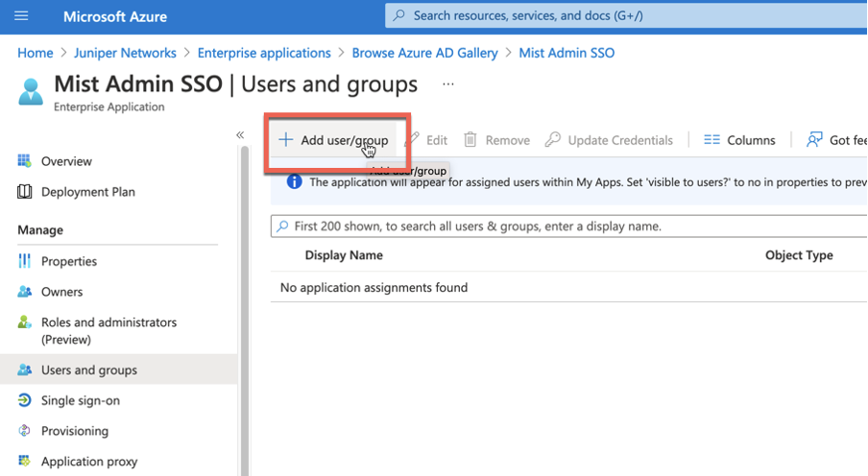Collapse the sidebar with double chevron
The width and height of the screenshot is (868, 476).
(x=240, y=134)
